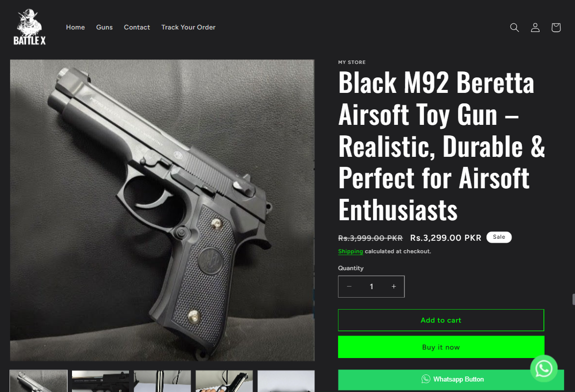The height and width of the screenshot is (392, 575).
Task: Increase quantity with the plus icon
Action: pyautogui.click(x=393, y=287)
